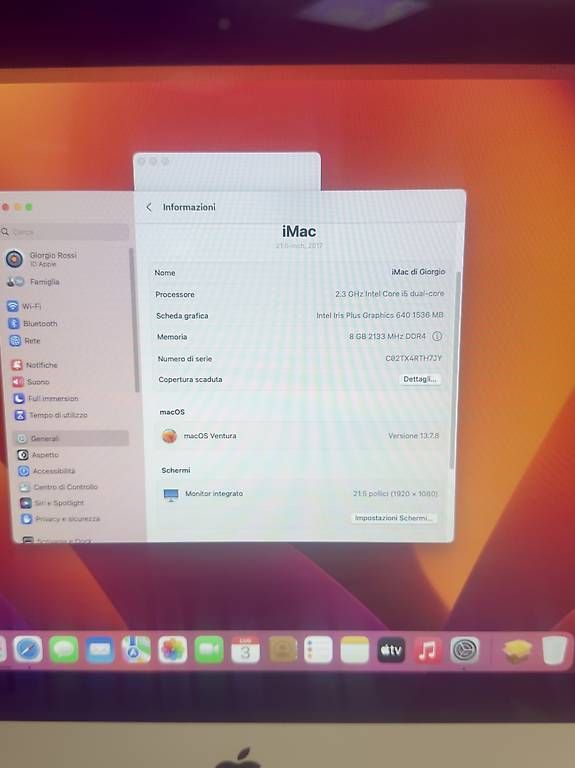Click memory info circle icon
Image resolution: width=575 pixels, height=768 pixels.
coord(437,336)
